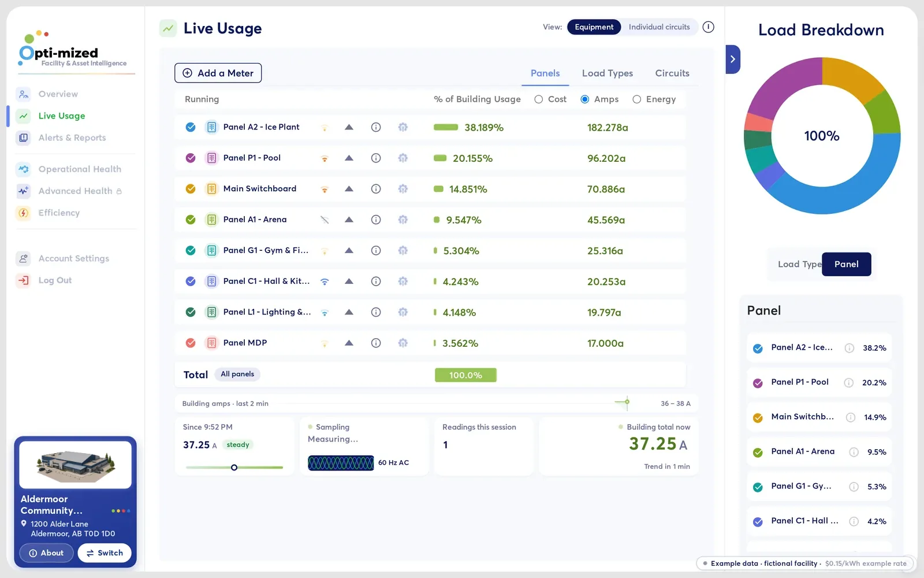This screenshot has height=578, width=924.
Task: Click the panel type icon beside Panel MDP
Action: pyautogui.click(x=212, y=343)
